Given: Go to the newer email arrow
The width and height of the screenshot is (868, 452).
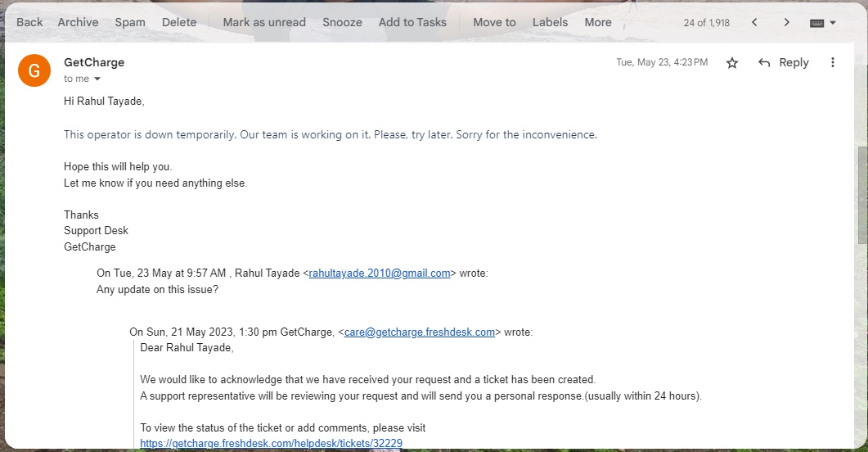Looking at the screenshot, I should (754, 22).
